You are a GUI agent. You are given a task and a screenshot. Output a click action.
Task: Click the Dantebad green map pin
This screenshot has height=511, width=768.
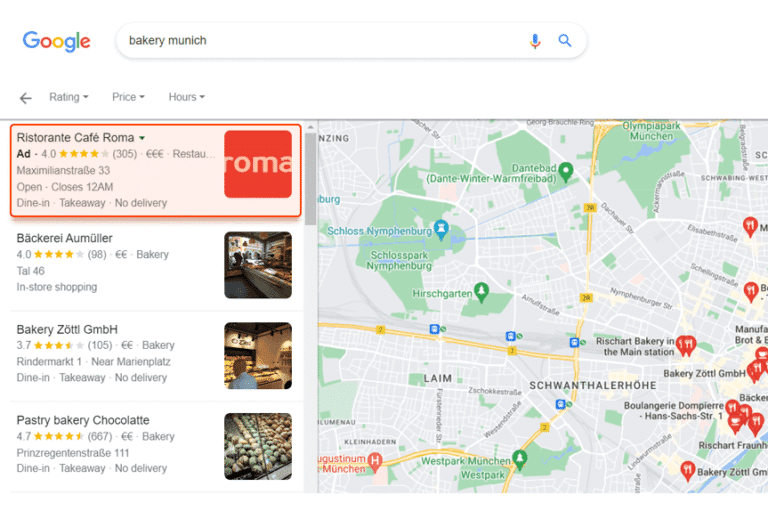[x=565, y=170]
